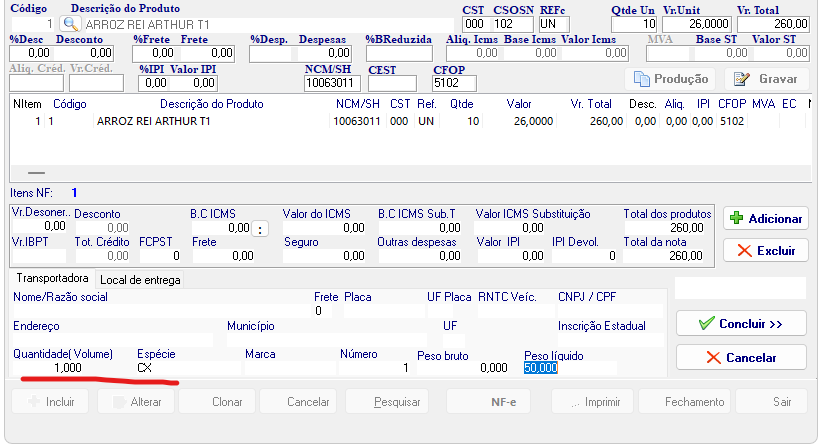Click the %Frete input field
Screen dimensions: 819x445
click(x=155, y=53)
